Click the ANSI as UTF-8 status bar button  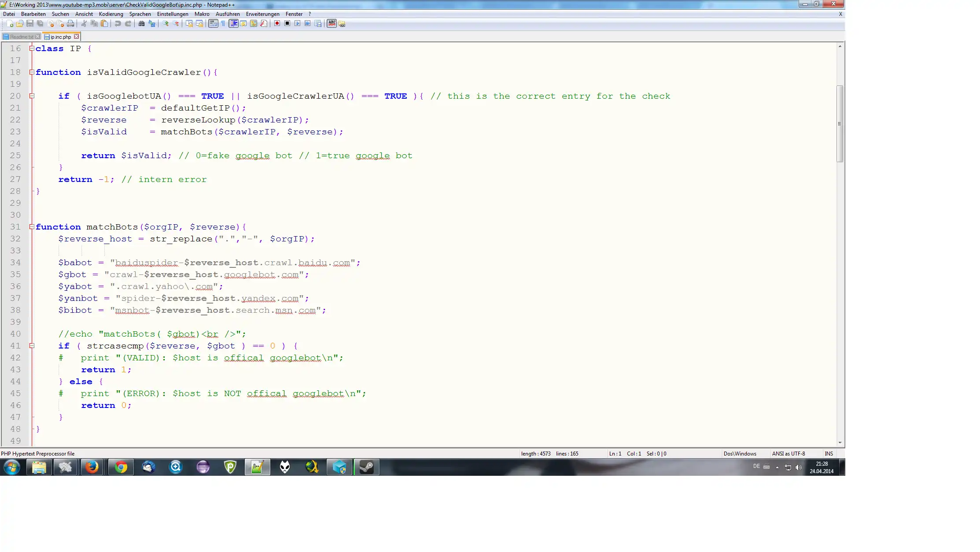(788, 453)
